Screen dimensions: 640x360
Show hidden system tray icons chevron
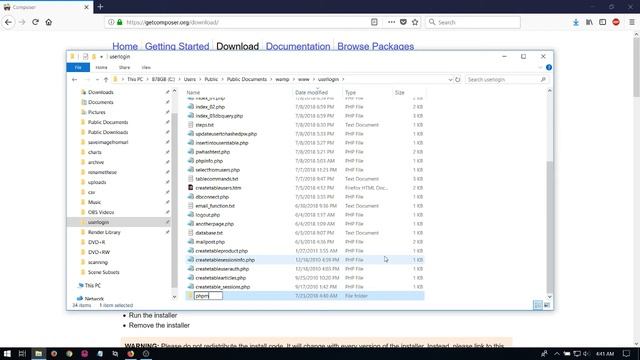(x=556, y=353)
